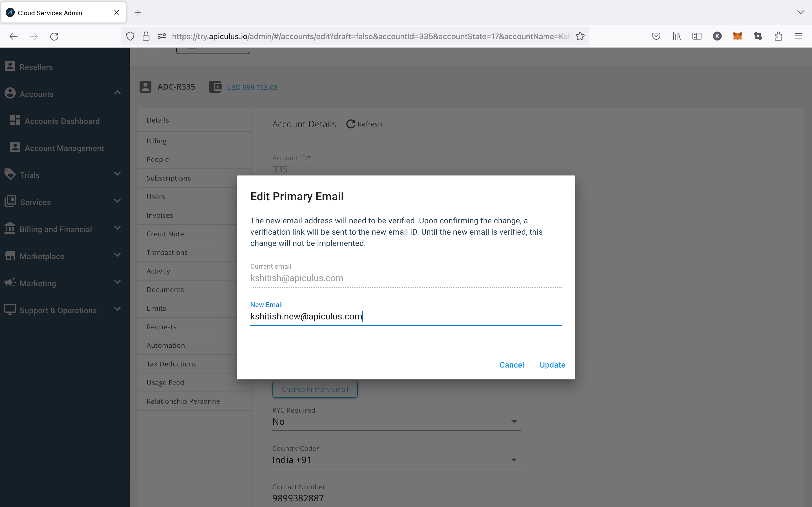Image resolution: width=812 pixels, height=507 pixels.
Task: Open the USD 999,753.08 balance link
Action: tap(252, 88)
